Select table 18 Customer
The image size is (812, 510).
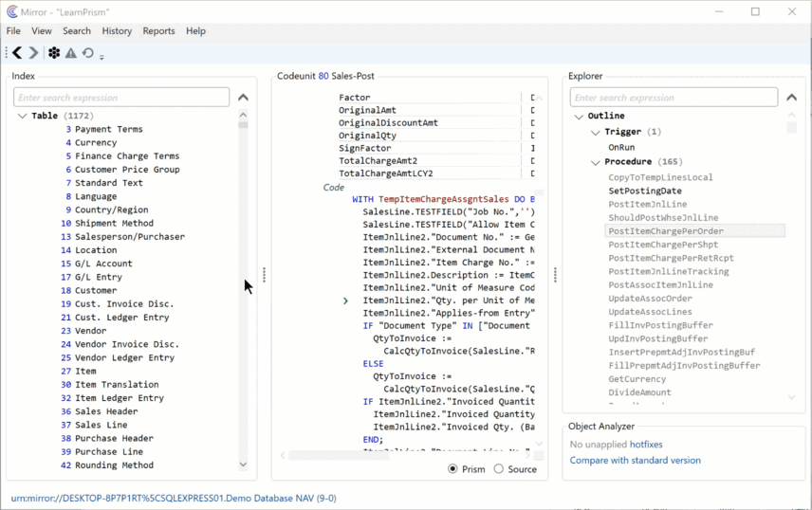(x=88, y=290)
